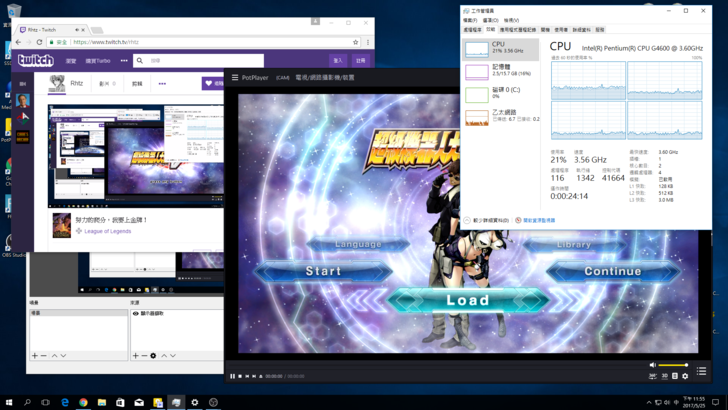Image resolution: width=728 pixels, height=410 pixels.
Task: Open the Chrome three-dot menu
Action: (x=368, y=42)
